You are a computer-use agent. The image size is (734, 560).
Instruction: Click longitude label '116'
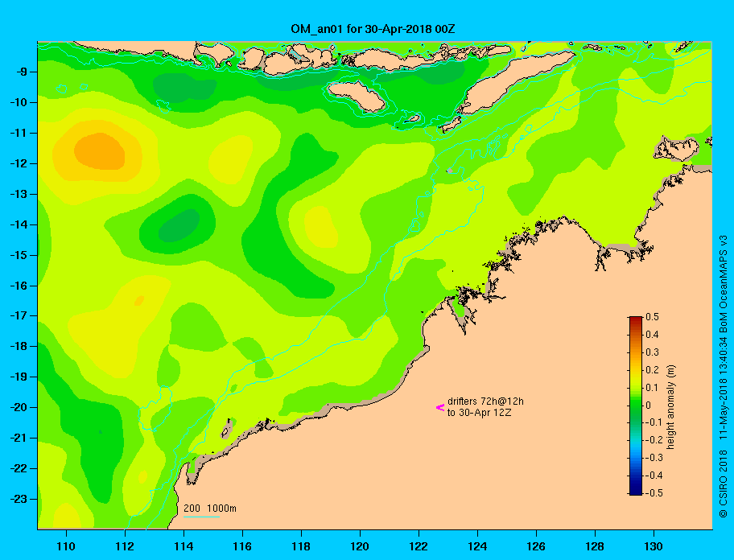coord(242,546)
